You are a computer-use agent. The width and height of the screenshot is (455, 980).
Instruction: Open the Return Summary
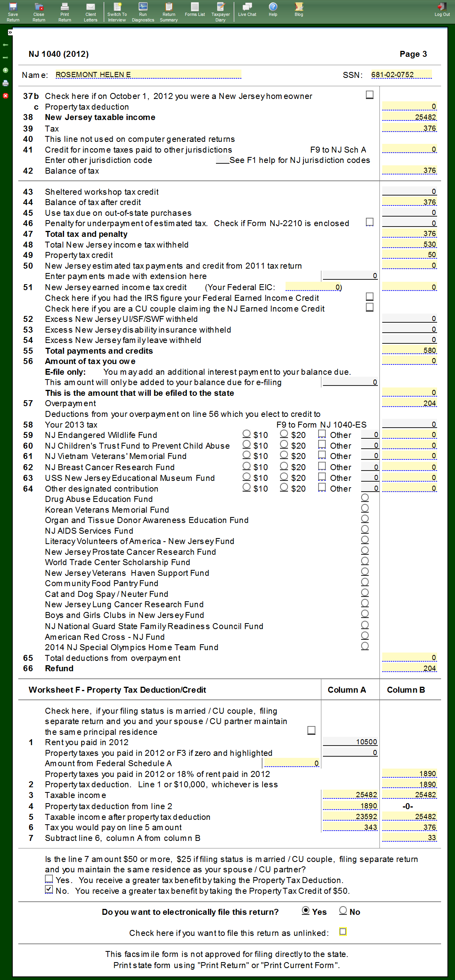[169, 12]
